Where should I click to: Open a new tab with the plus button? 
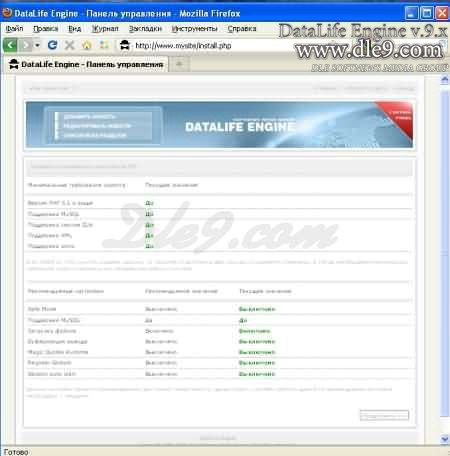[179, 64]
